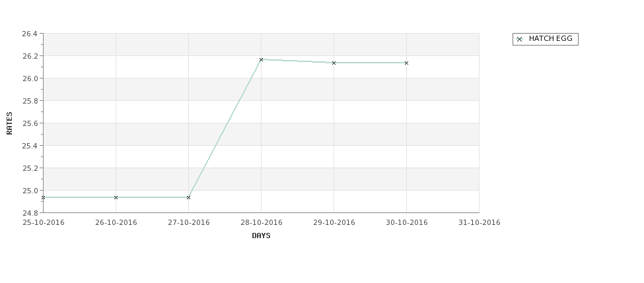The image size is (644, 283).
Task: Click the 24.8 y-axis tick label
Action: (30, 213)
